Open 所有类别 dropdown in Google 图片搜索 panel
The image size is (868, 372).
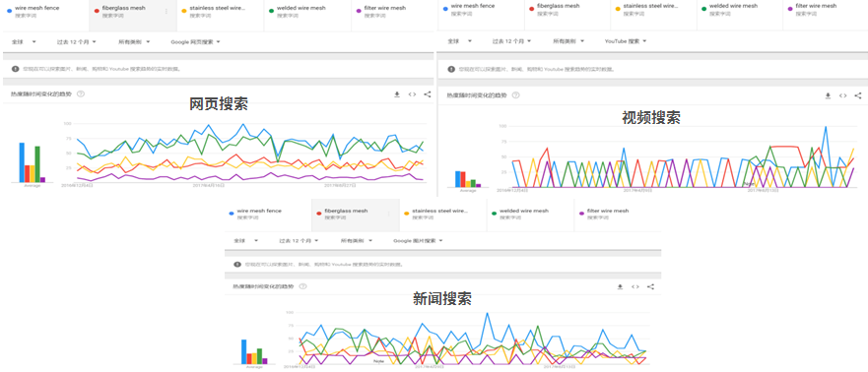[x=357, y=240]
